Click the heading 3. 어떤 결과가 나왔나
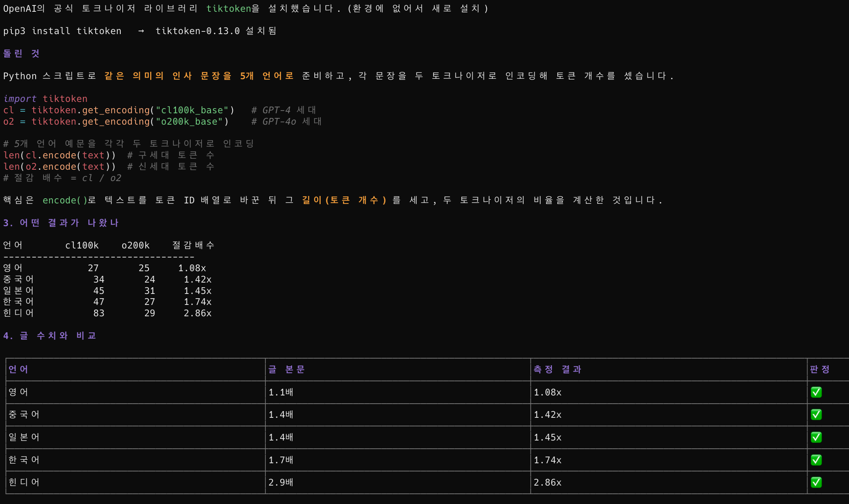The width and height of the screenshot is (849, 504). (x=61, y=223)
